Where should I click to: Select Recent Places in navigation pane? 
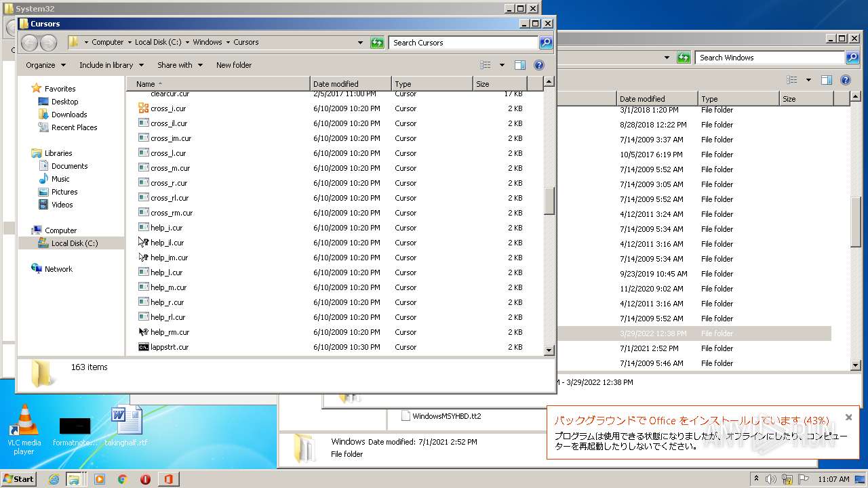pos(74,127)
